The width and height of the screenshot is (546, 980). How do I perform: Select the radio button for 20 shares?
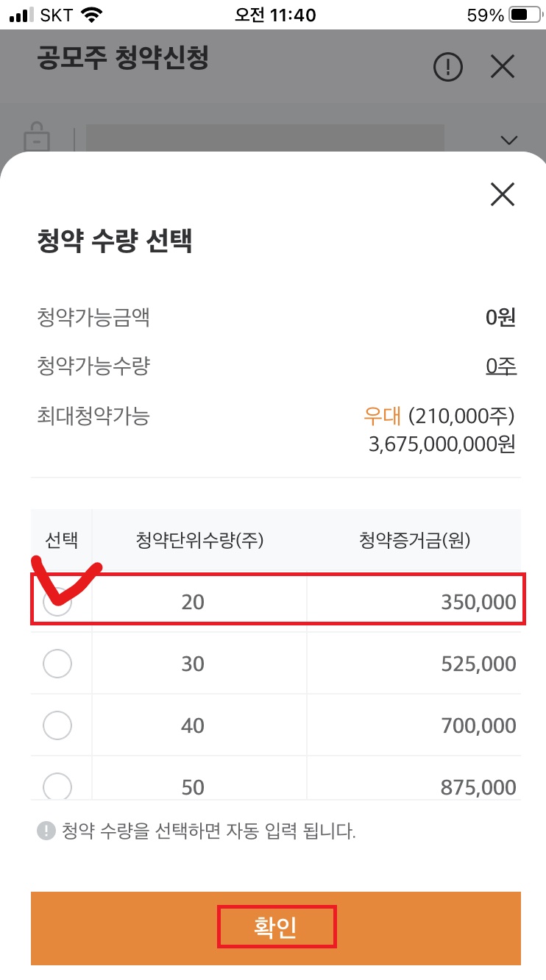click(x=59, y=600)
